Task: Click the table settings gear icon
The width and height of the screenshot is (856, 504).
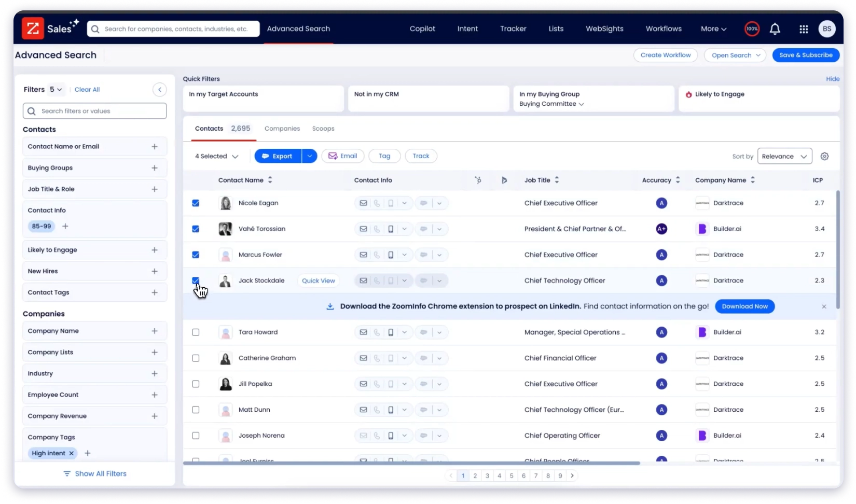Action: pos(824,156)
